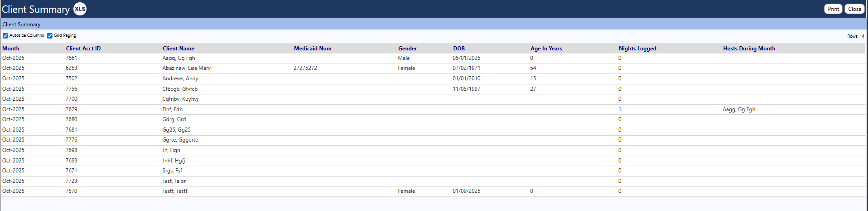Click account ID 7776
The width and height of the screenshot is (868, 211).
[71, 140]
